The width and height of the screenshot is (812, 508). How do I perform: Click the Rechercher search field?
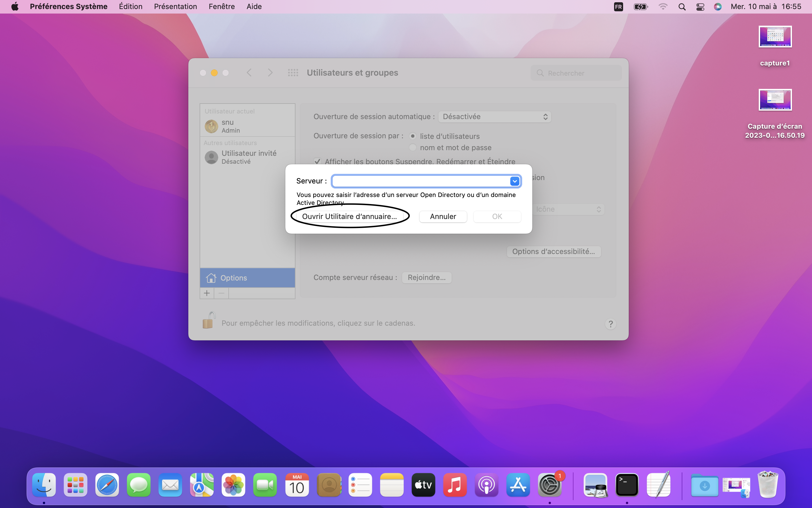pyautogui.click(x=576, y=73)
